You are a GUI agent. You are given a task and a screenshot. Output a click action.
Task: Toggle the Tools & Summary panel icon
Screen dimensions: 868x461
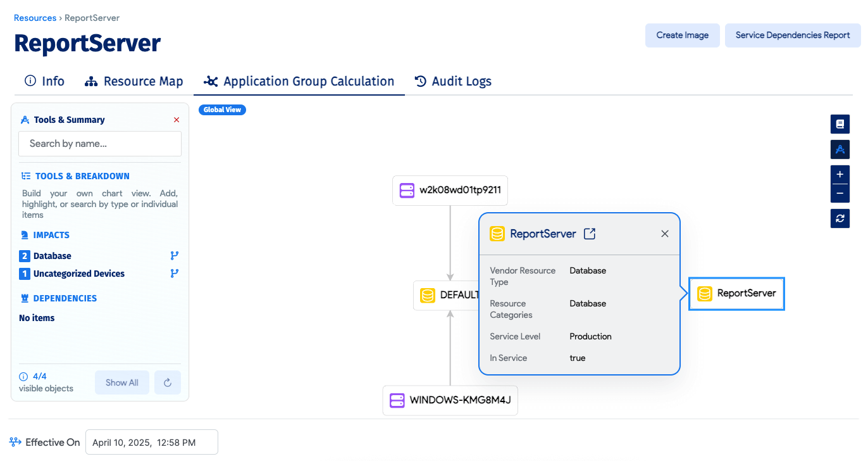pyautogui.click(x=840, y=149)
